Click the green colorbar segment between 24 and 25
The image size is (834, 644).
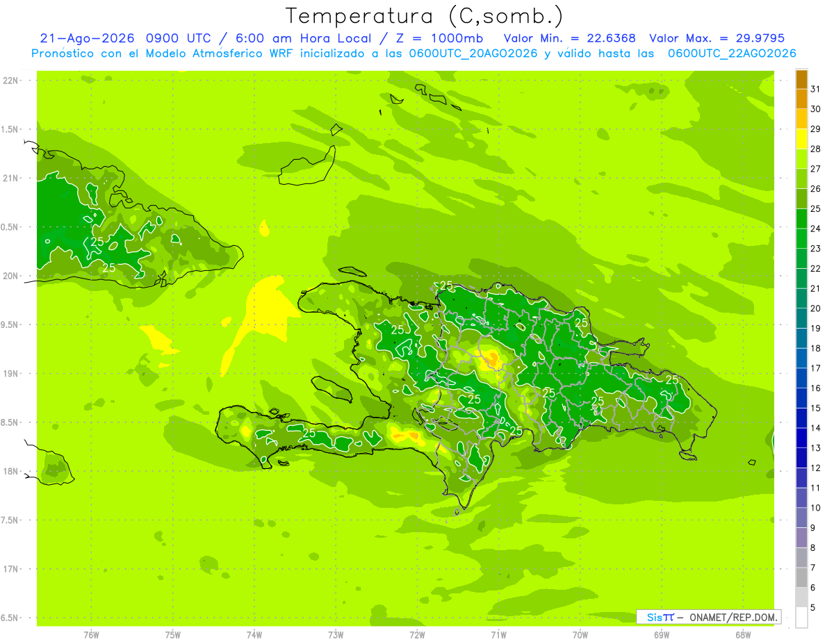click(x=801, y=219)
